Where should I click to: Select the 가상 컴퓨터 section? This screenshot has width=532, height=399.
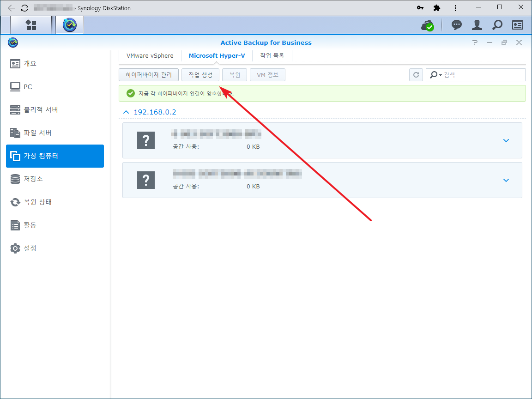click(x=55, y=156)
